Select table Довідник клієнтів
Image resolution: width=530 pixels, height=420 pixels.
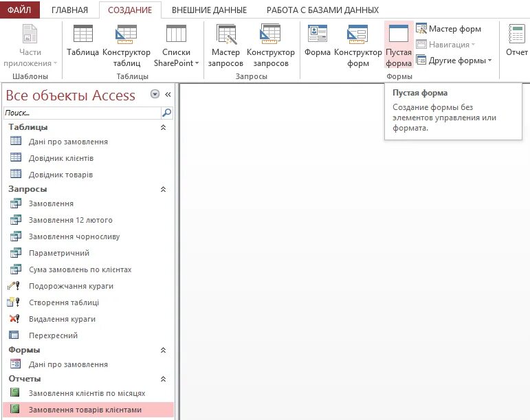pyautogui.click(x=88, y=158)
